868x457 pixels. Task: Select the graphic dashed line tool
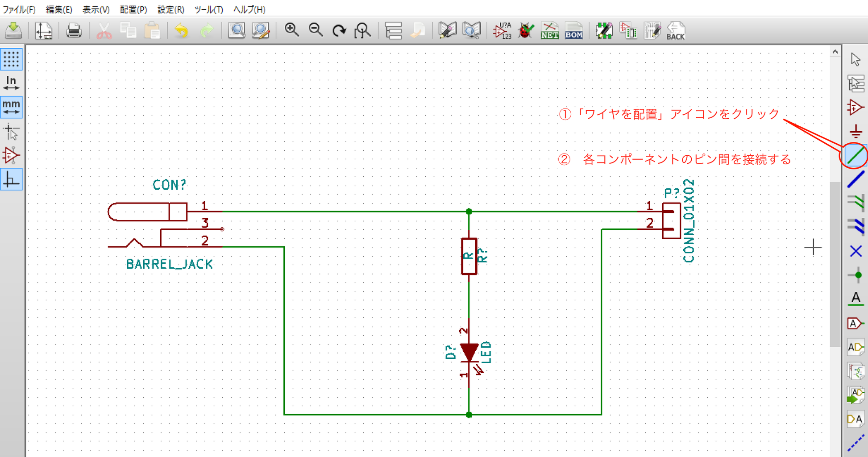pos(856,443)
